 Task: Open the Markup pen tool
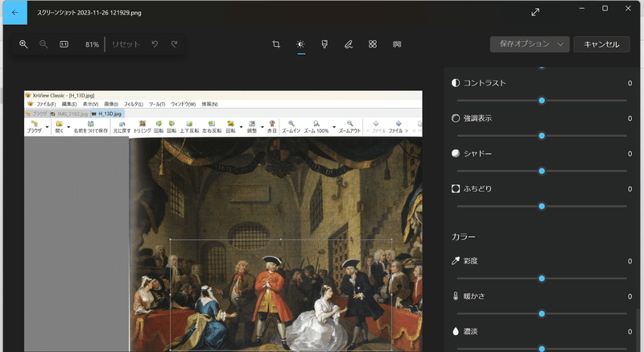[349, 44]
